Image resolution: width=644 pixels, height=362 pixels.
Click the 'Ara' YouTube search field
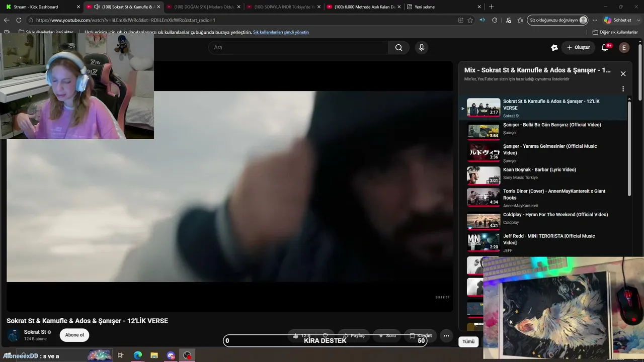click(x=298, y=48)
